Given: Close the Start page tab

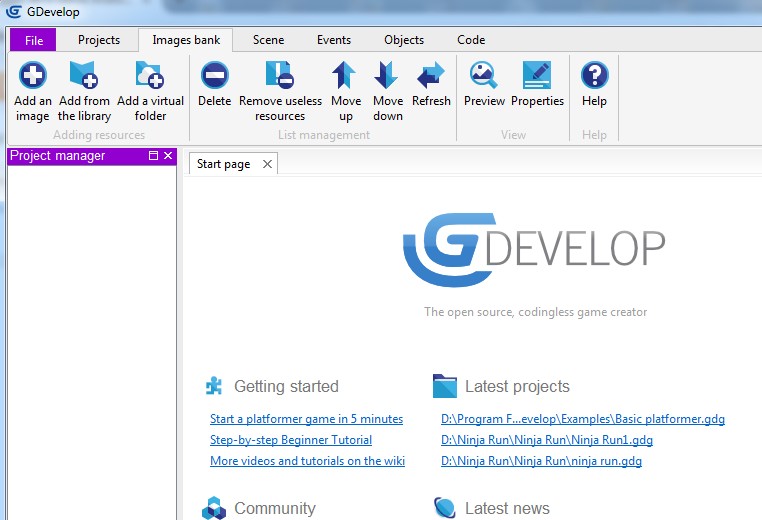Looking at the screenshot, I should pyautogui.click(x=267, y=164).
